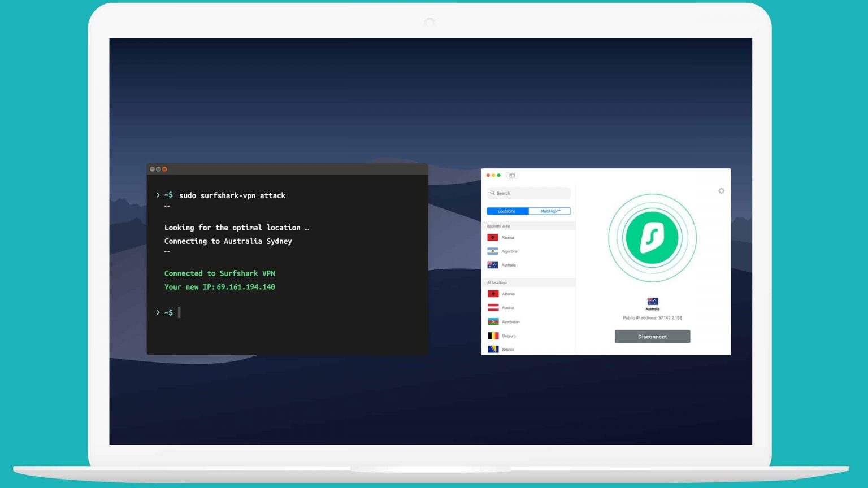This screenshot has width=868, height=488.
Task: Click the Azerbaijan flag icon
Action: [x=493, y=322]
